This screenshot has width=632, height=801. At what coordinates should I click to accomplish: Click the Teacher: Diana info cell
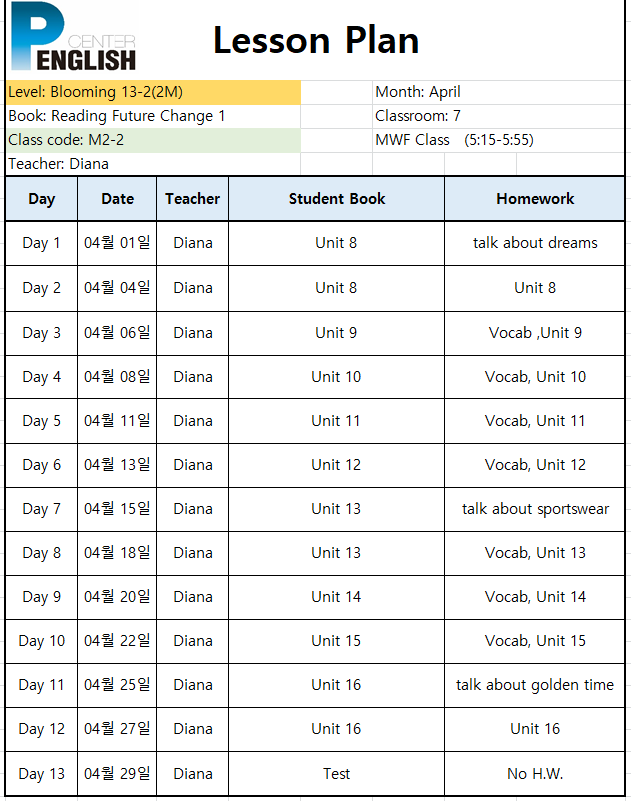pyautogui.click(x=153, y=164)
